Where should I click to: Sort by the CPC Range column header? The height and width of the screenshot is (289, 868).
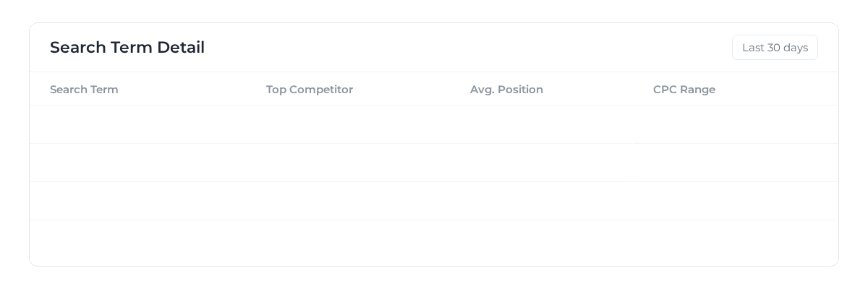[x=684, y=90]
